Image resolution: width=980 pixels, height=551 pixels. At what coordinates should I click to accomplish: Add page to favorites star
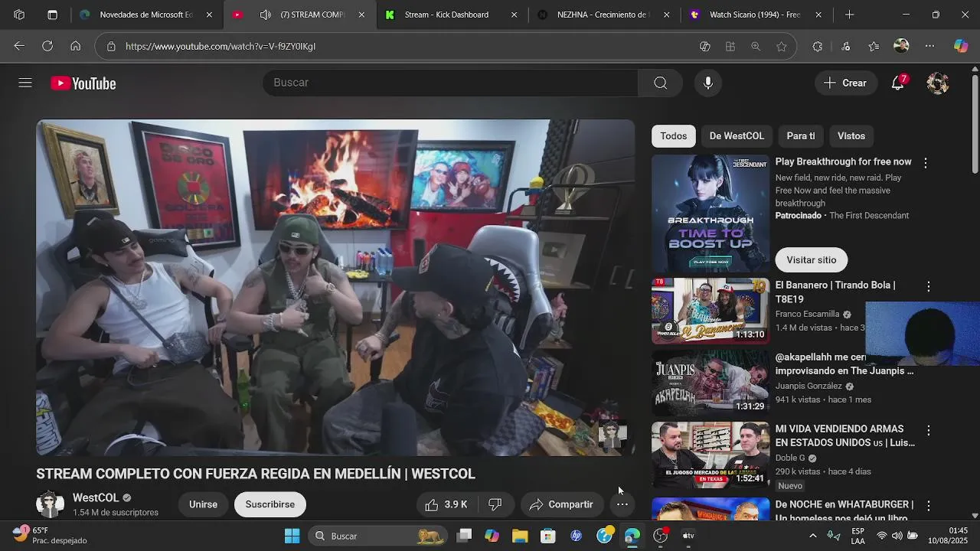(x=782, y=46)
